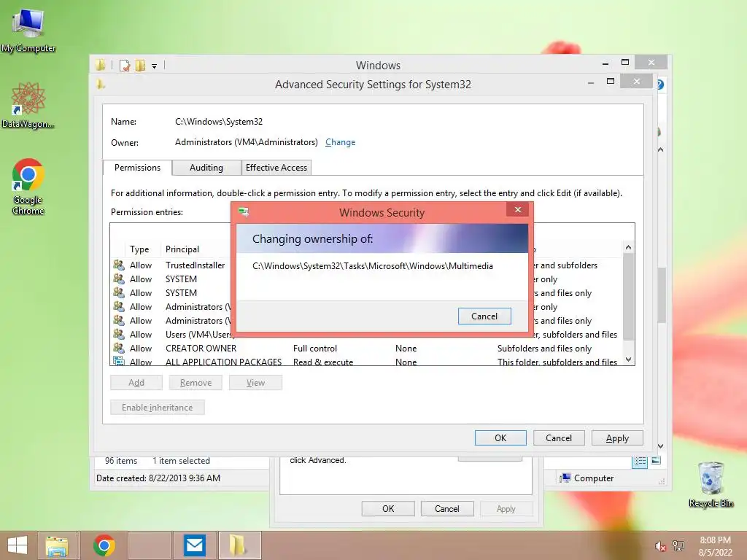Open Customize Quick Access Toolbar dropdown
Image resolution: width=747 pixels, height=560 pixels.
click(155, 66)
